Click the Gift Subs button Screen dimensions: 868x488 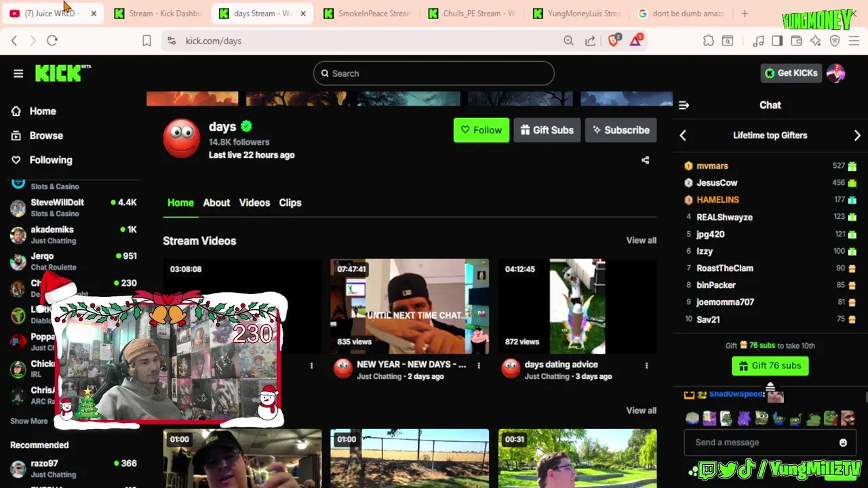point(547,130)
